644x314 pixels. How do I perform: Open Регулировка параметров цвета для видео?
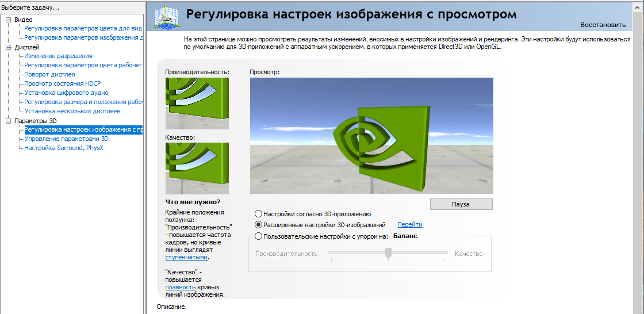click(83, 28)
